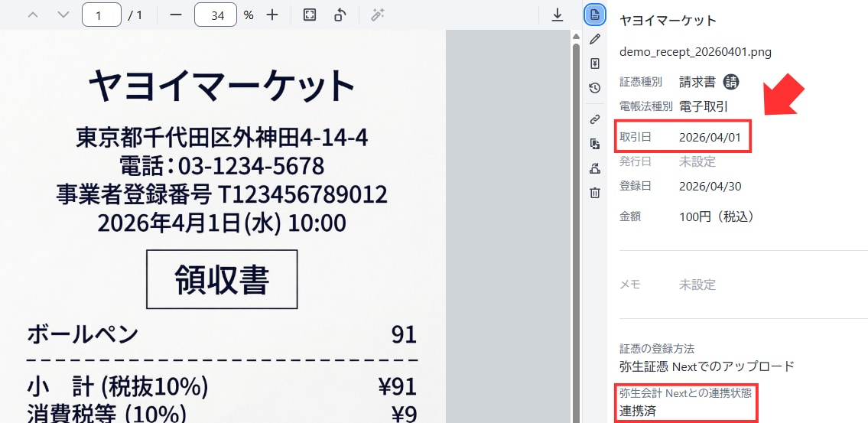Go to next page with down chevron
The image size is (868, 423).
pyautogui.click(x=63, y=15)
